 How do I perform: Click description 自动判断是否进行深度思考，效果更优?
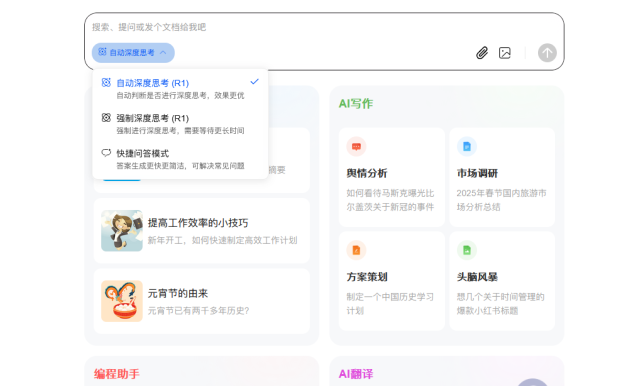tap(180, 96)
